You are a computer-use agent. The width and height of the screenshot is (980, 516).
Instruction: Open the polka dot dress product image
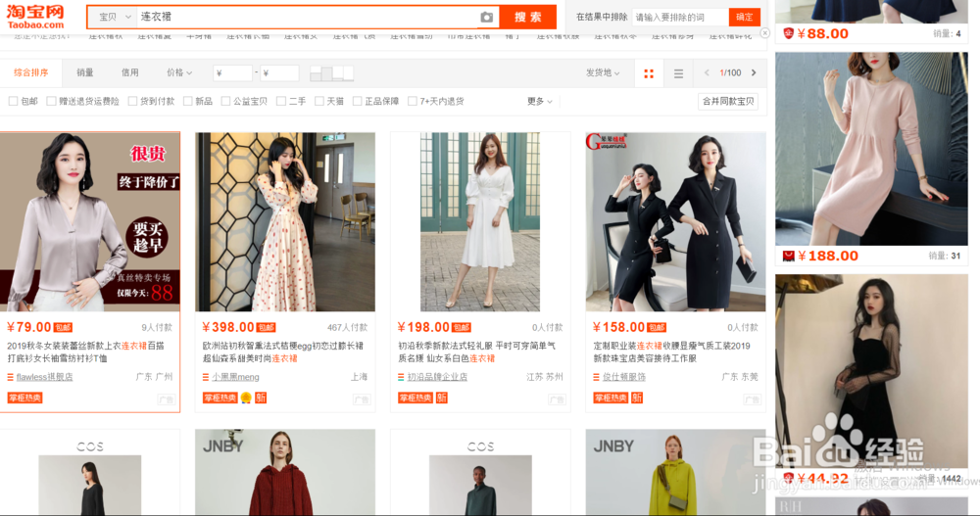coord(285,221)
